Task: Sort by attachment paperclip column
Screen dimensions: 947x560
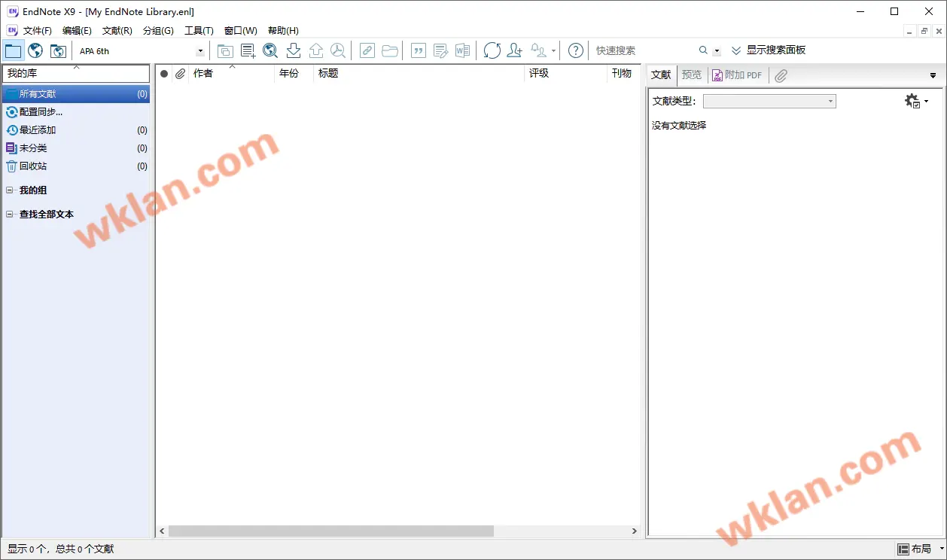Action: pos(180,74)
